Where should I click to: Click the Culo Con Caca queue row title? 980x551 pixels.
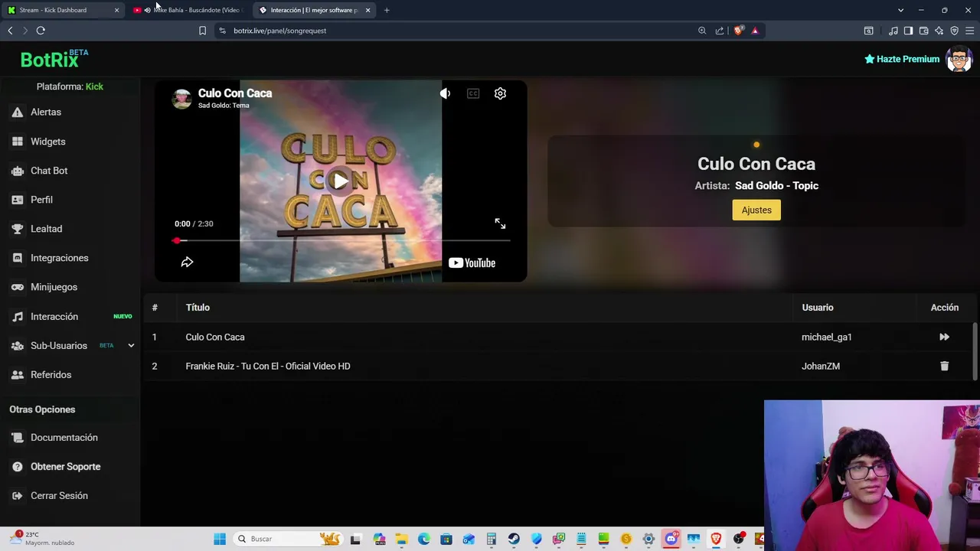click(215, 337)
